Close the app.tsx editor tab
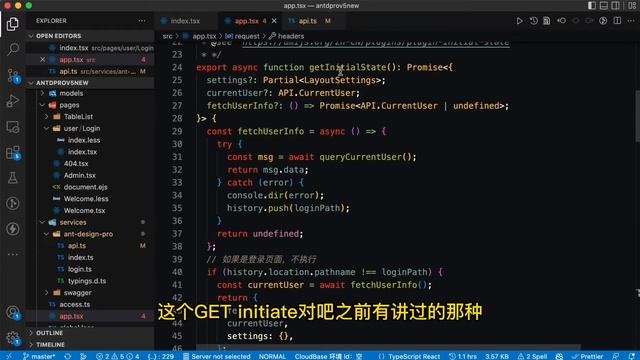Image resolution: width=640 pixels, height=360 pixels. (274, 21)
